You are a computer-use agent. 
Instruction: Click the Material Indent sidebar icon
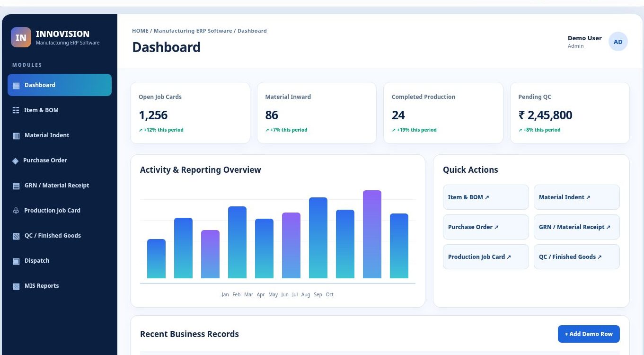pyautogui.click(x=16, y=136)
